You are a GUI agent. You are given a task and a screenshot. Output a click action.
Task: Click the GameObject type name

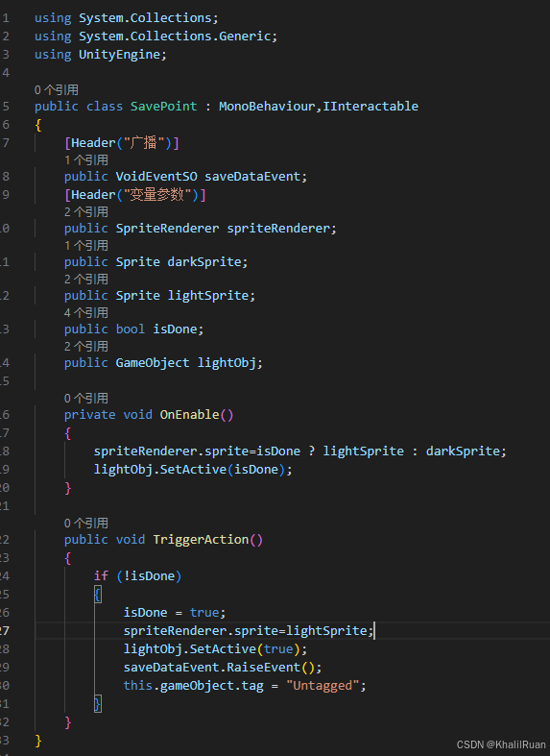point(153,362)
